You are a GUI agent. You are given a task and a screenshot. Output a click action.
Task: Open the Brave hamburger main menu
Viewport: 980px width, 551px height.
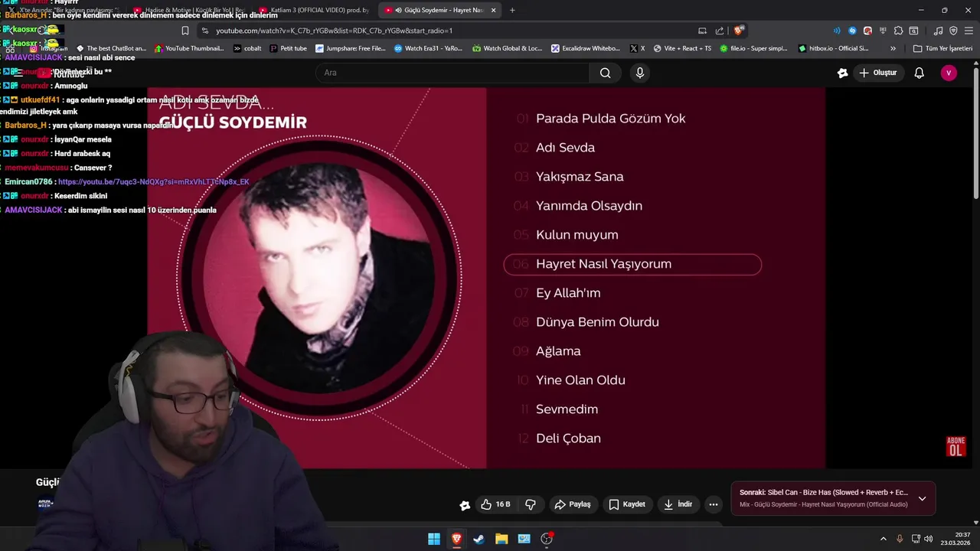pos(969,31)
